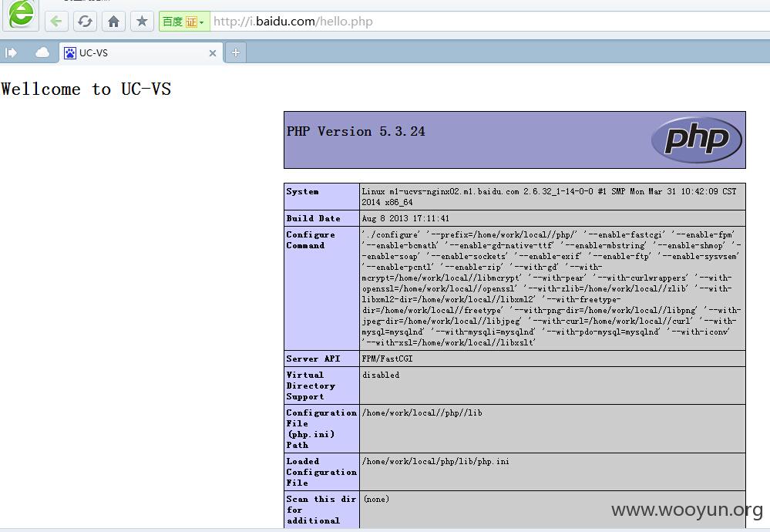This screenshot has width=770, height=532.
Task: Click the 'Configuration File (php.ini) Path' label
Action: (x=321, y=429)
